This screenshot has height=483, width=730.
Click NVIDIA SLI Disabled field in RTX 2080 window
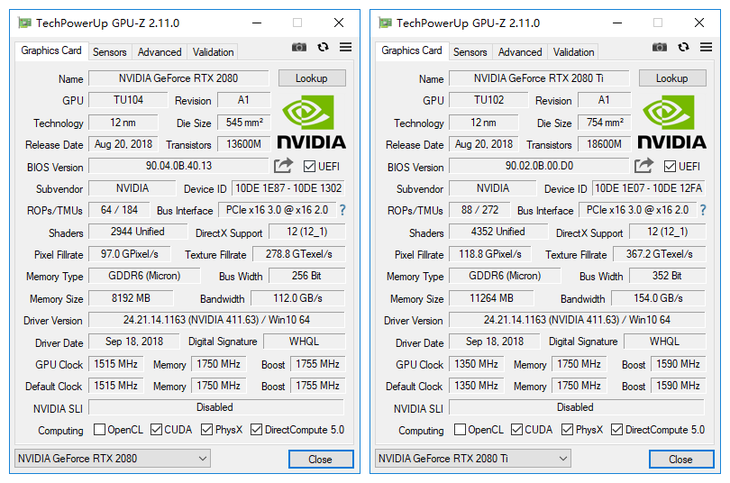coord(216,408)
